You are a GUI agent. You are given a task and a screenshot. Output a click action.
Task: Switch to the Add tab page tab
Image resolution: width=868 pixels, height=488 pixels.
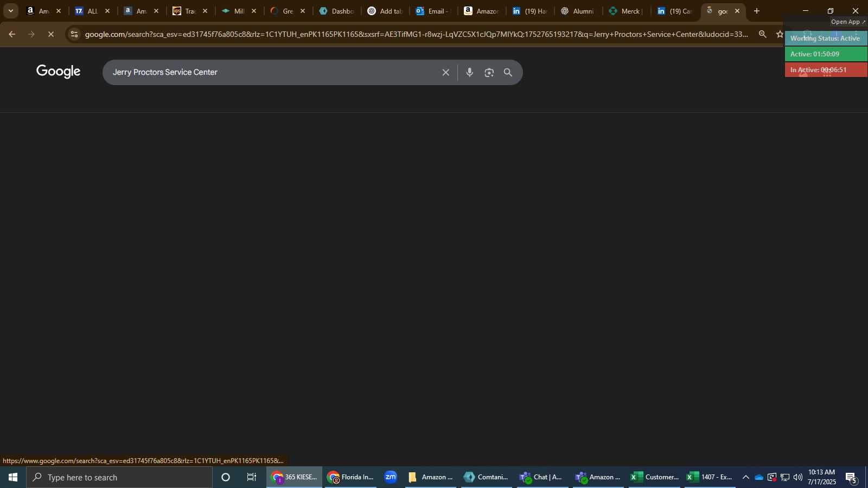[385, 11]
